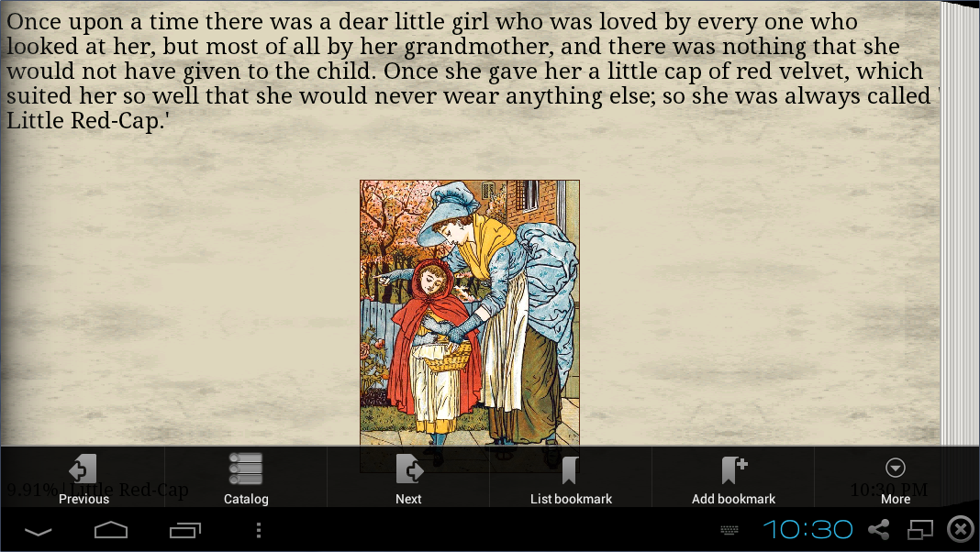The width and height of the screenshot is (980, 552).
Task: Tap the story paragraph text
Action: [473, 72]
